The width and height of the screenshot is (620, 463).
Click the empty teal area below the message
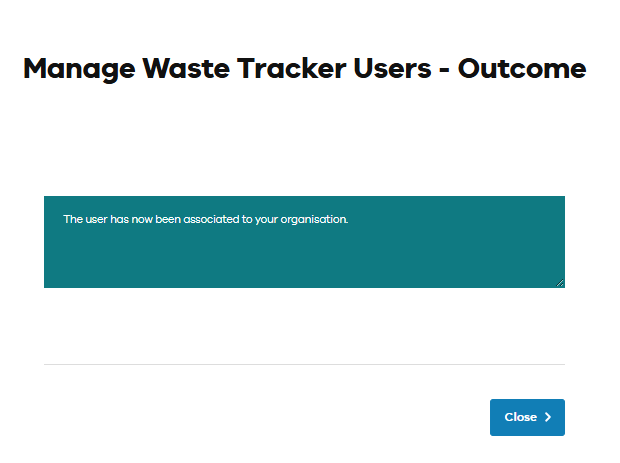[304, 260]
